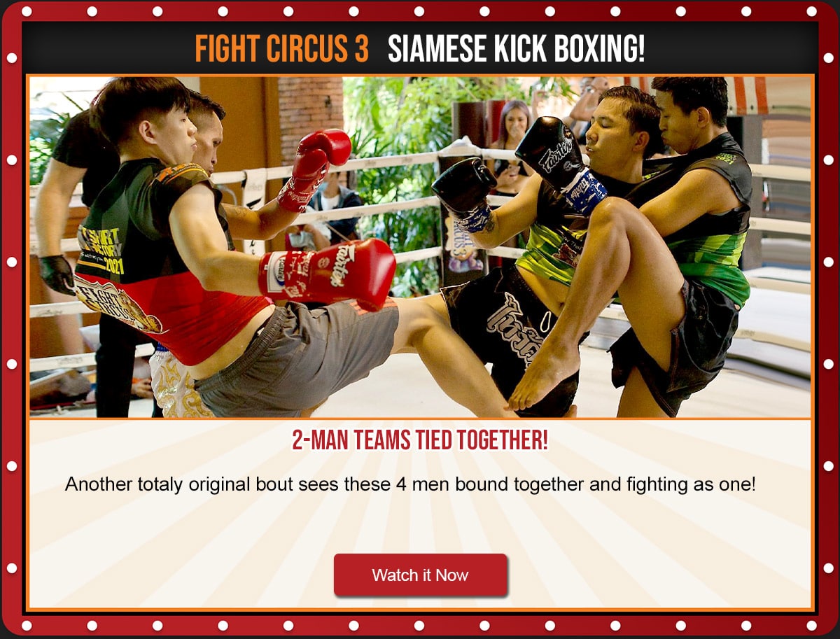
Task: Click the SIAMESE KICK BOXING! heading text
Action: 516,48
